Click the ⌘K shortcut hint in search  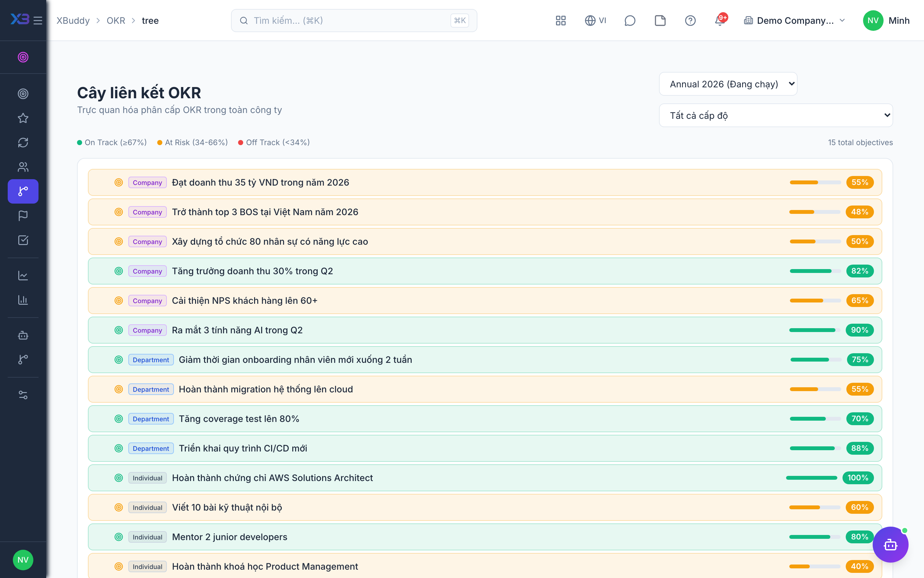(x=460, y=20)
